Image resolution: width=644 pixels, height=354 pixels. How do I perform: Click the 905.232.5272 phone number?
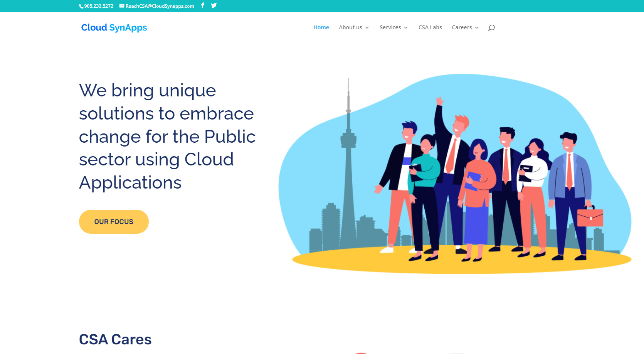(98, 6)
